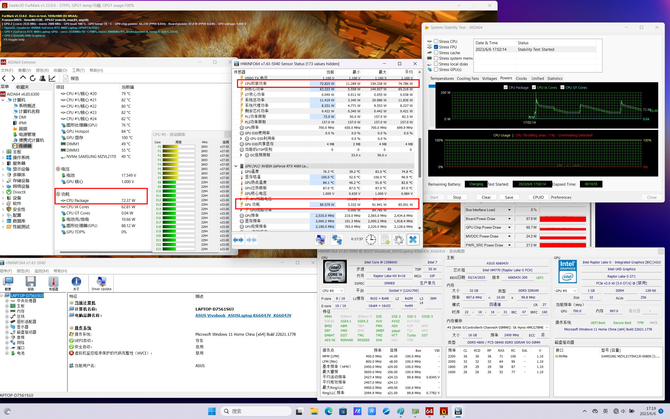Screen dimensions: 670x419
Task: Open MVDDC Power Draw dropdown
Action: [509, 236]
